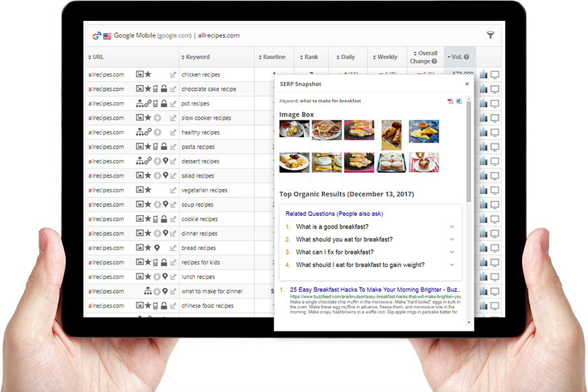Click bar chart icon in bread recipes row
This screenshot has width=588, height=392.
click(483, 248)
